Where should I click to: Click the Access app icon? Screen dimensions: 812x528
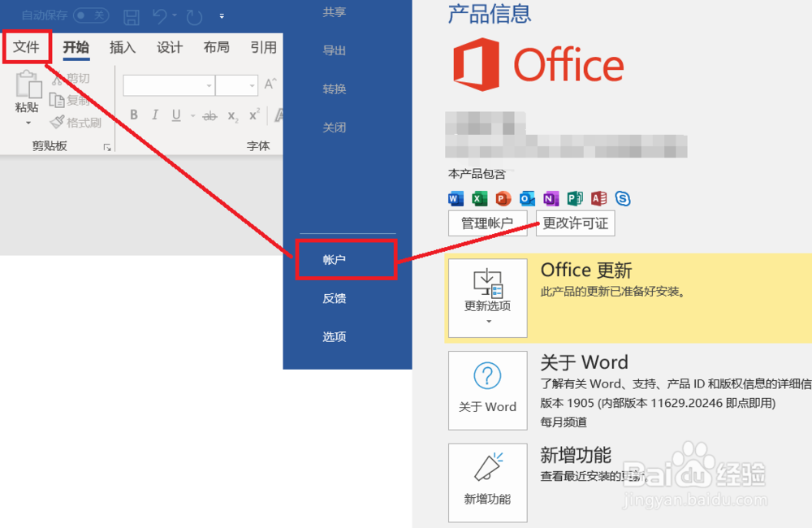pos(598,198)
